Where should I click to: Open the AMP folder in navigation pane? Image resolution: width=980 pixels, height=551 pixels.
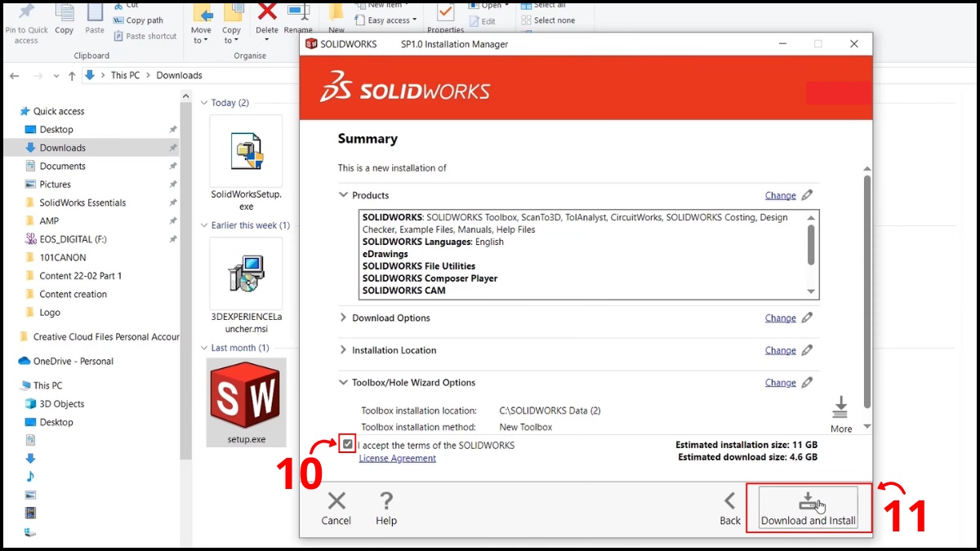pos(49,220)
